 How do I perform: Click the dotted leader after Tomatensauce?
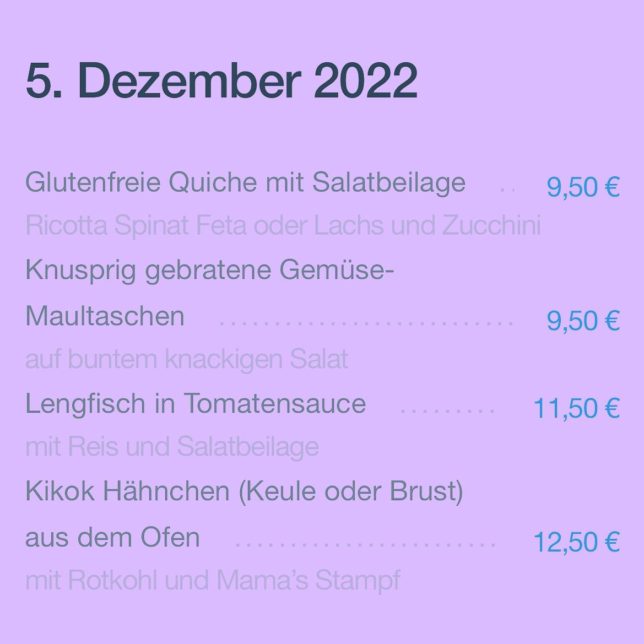[447, 410]
